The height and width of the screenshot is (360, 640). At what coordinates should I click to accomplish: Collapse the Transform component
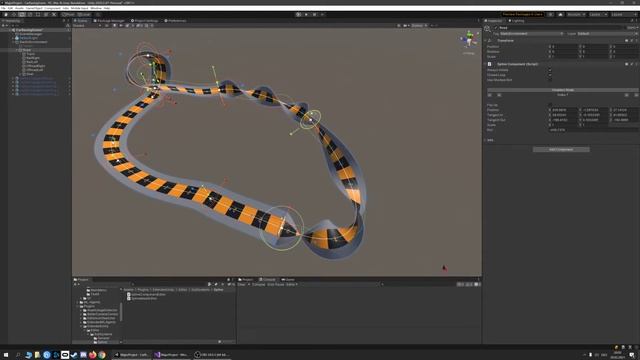coord(486,41)
